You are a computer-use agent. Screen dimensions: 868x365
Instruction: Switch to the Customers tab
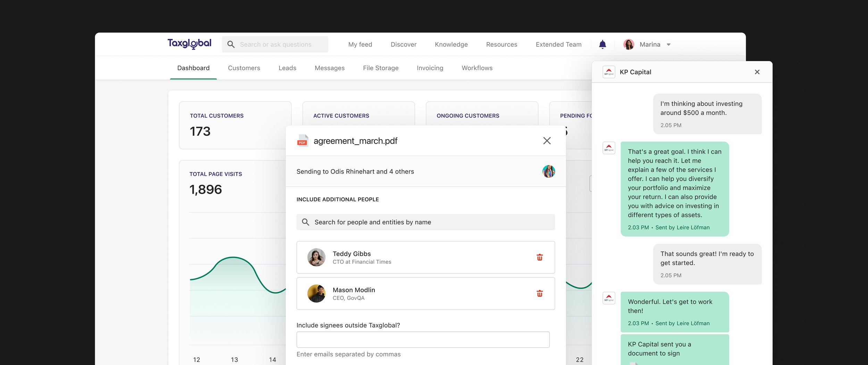[x=244, y=68]
